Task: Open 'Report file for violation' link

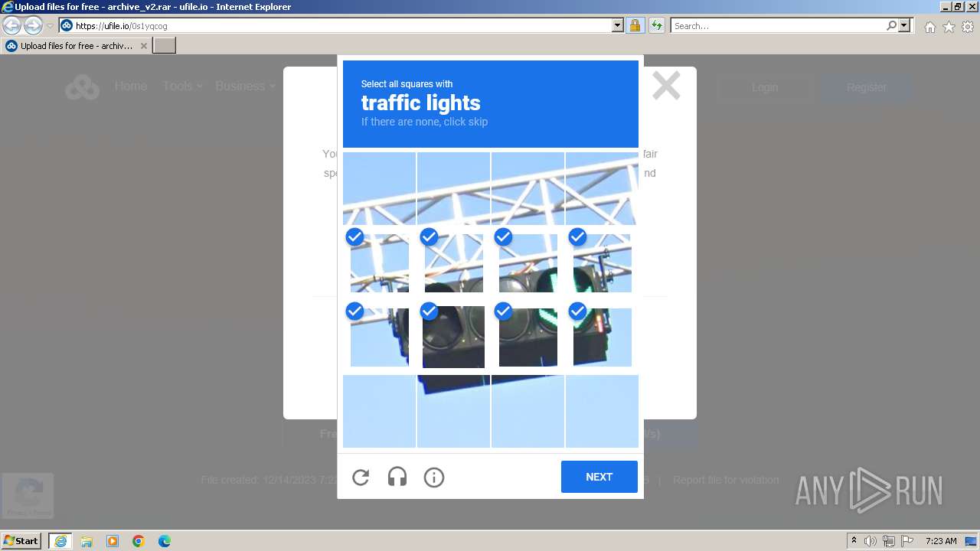Action: pyautogui.click(x=726, y=480)
